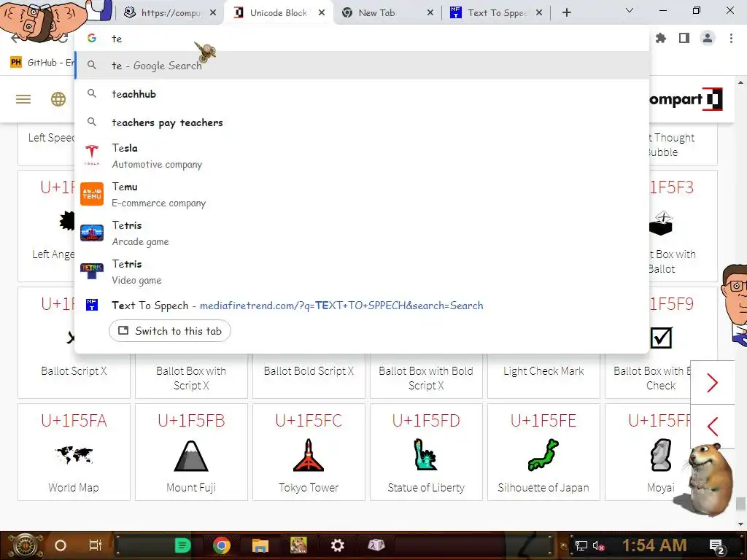
Task: Select the teachhub suggestion
Action: coord(362,94)
